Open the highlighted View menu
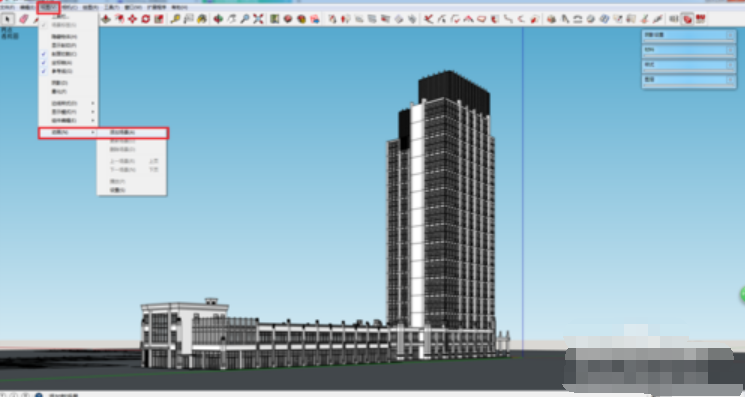The image size is (745, 397). coord(48,7)
